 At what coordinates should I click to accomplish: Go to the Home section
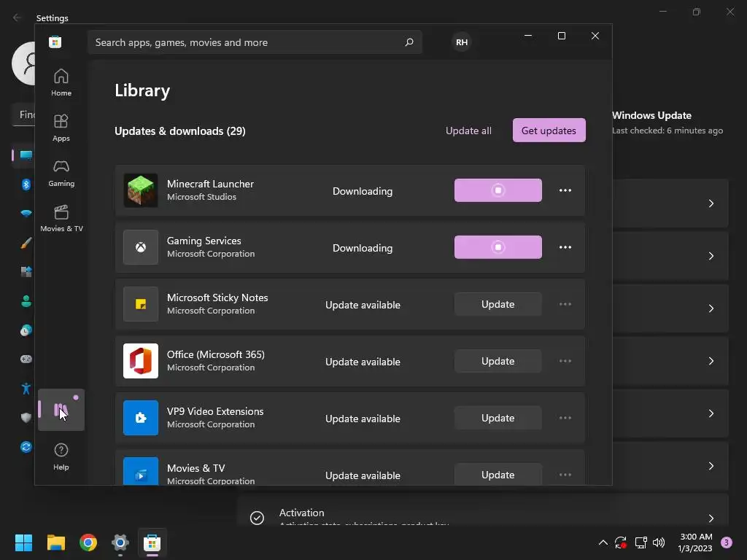pos(61,82)
